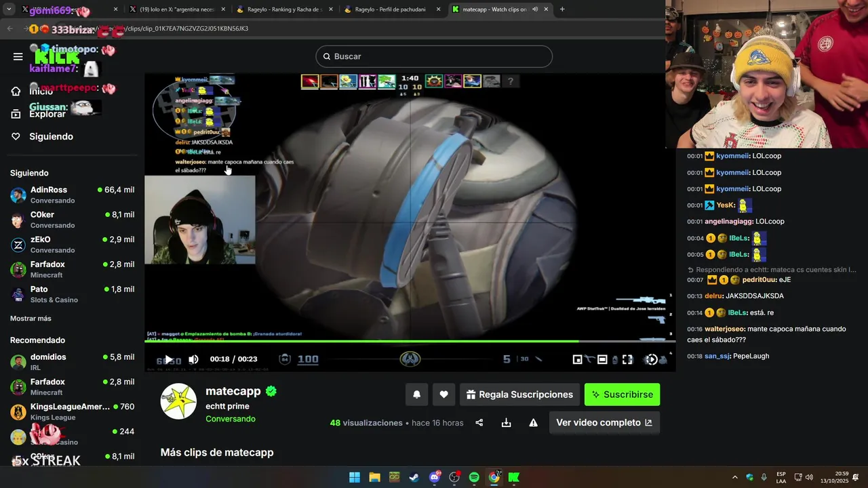Viewport: 868px width, 488px height.
Task: Seek on the green clip progress bar
Action: pos(410,341)
